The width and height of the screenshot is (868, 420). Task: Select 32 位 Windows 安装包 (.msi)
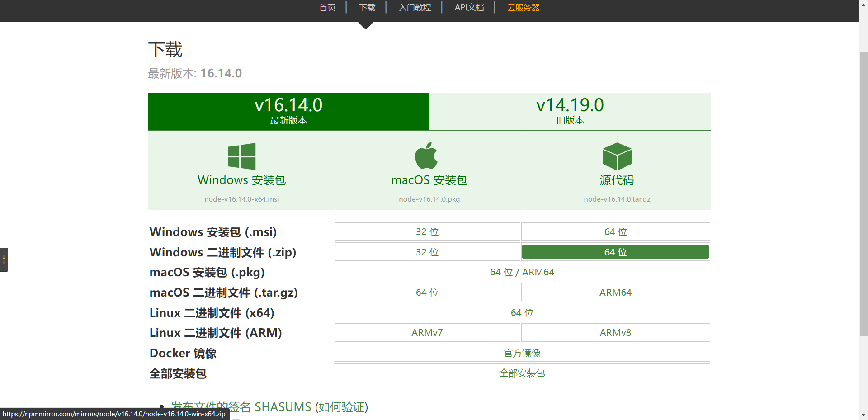[427, 231]
